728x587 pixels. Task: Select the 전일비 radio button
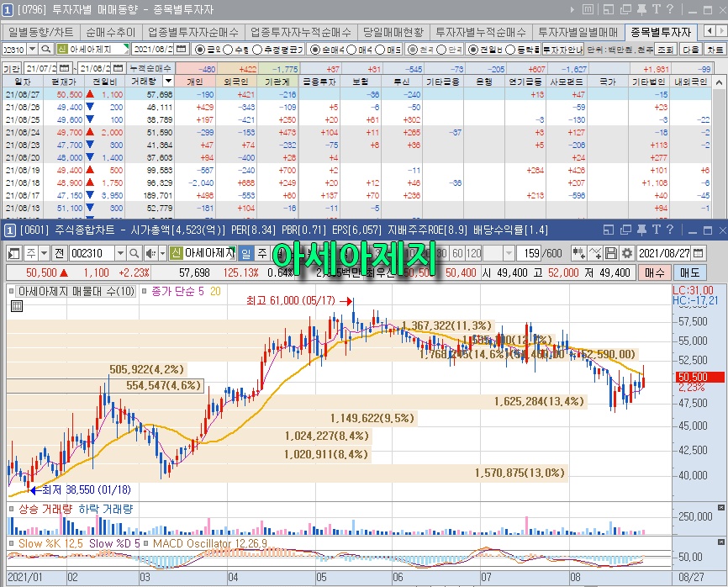[x=473, y=50]
